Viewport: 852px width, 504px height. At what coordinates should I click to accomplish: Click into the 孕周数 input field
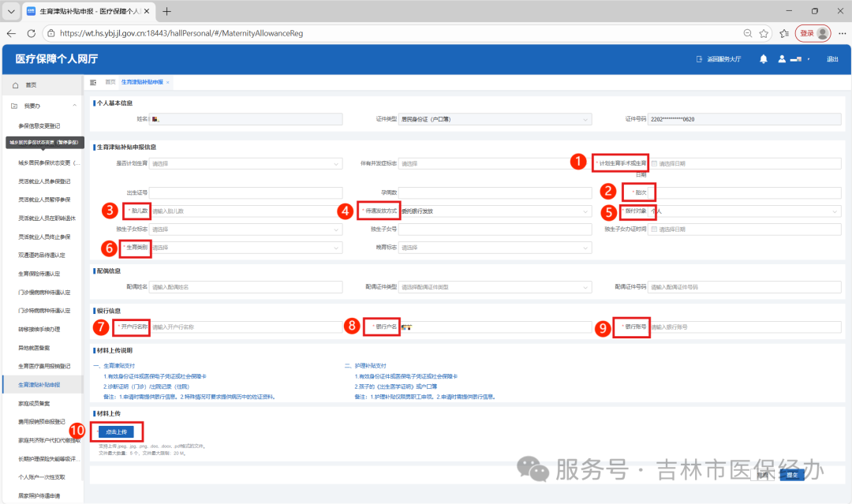[x=495, y=192]
